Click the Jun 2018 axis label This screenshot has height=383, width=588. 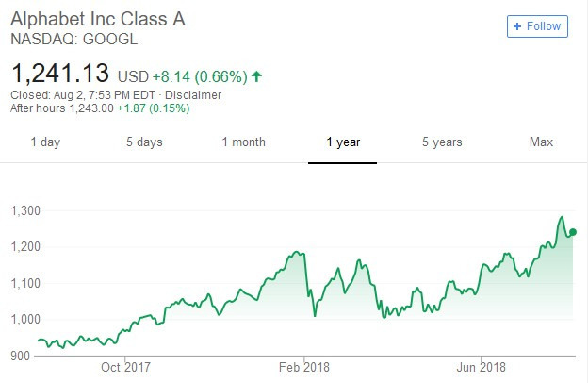482,367
